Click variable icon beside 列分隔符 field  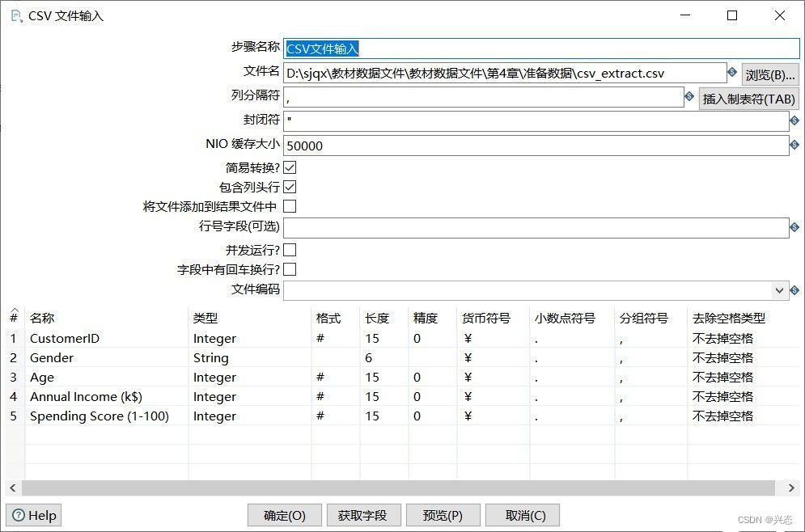(x=689, y=96)
